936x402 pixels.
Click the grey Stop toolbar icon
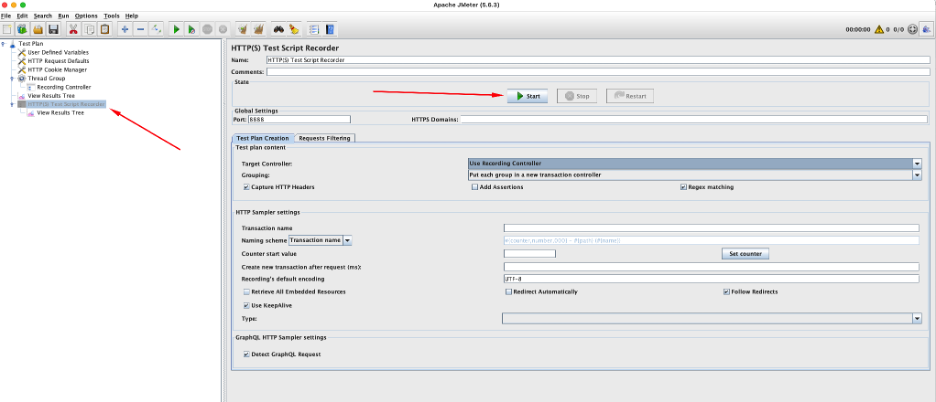coord(207,29)
